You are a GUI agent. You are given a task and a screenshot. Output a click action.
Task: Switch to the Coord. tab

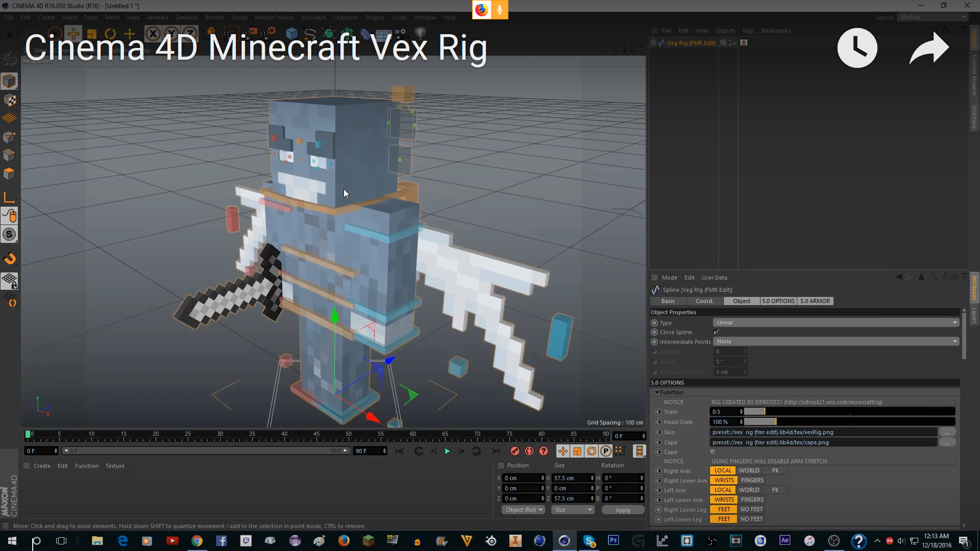(704, 301)
